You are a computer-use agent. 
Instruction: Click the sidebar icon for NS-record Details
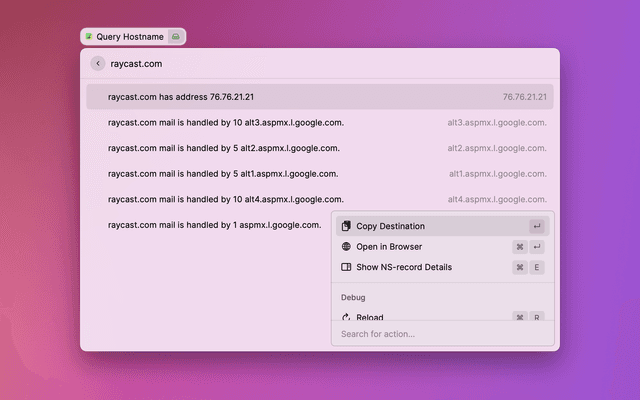click(x=346, y=267)
